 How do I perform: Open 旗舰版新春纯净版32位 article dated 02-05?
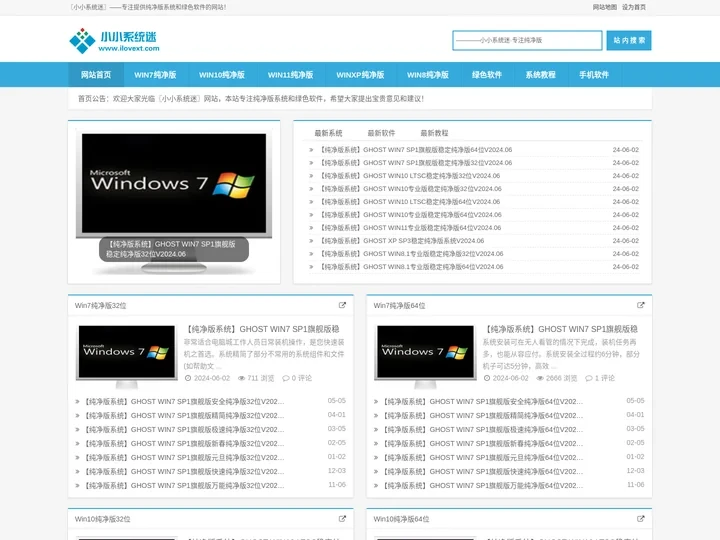tap(184, 444)
